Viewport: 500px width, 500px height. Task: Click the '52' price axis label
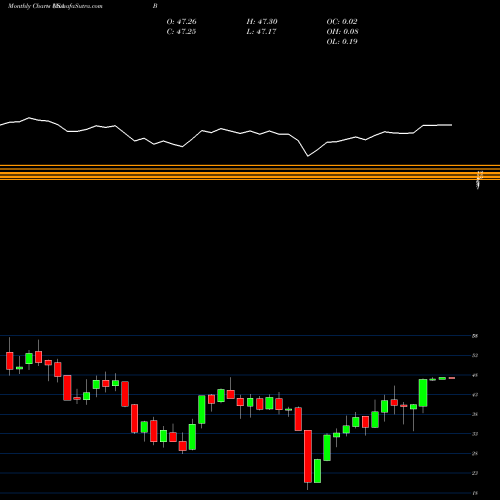[475, 356]
